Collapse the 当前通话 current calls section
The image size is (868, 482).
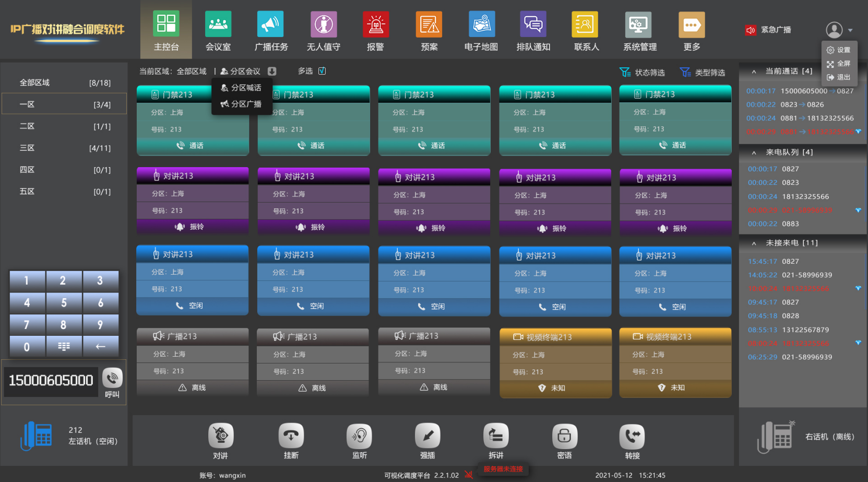point(754,72)
